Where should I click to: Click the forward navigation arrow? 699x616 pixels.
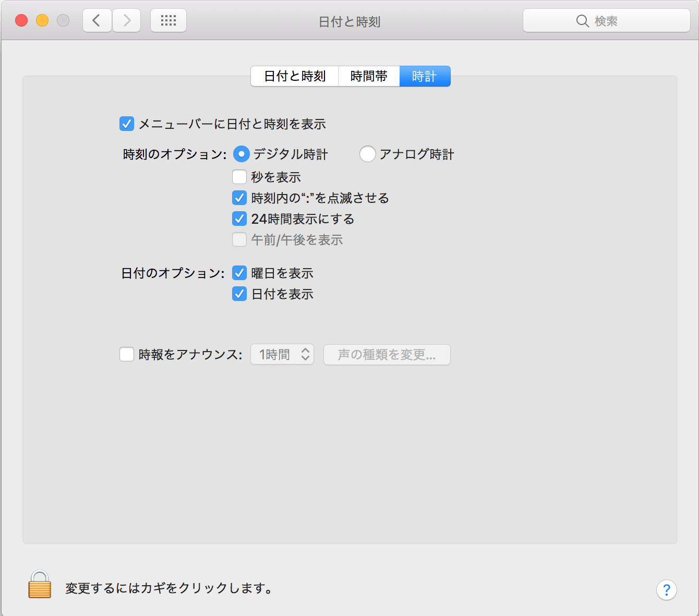click(x=126, y=20)
